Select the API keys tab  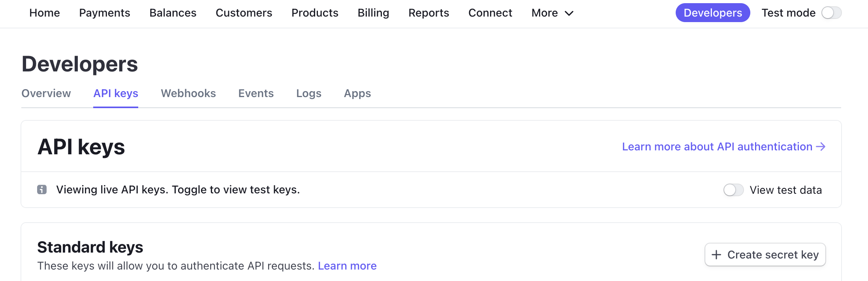(116, 94)
